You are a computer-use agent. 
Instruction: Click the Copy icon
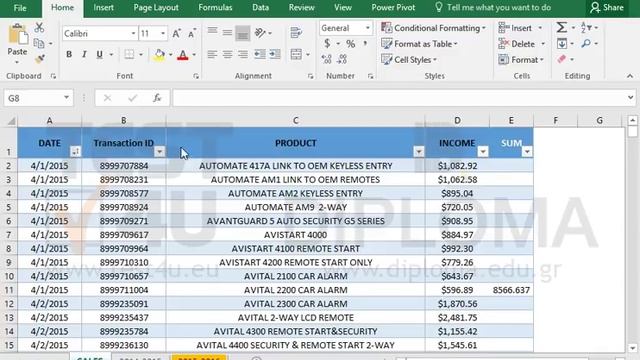pyautogui.click(x=39, y=43)
